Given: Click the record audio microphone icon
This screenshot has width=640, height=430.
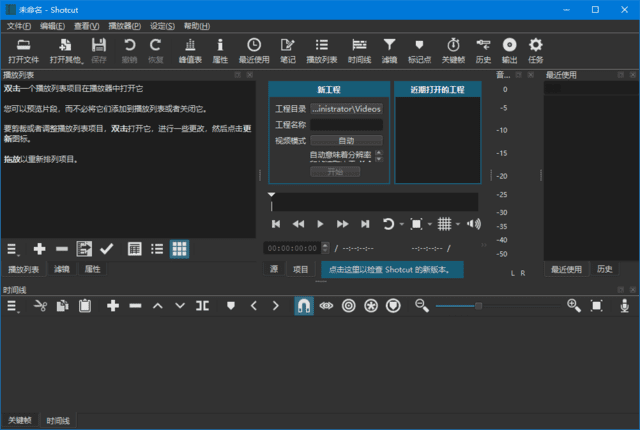Looking at the screenshot, I should pos(624,305).
